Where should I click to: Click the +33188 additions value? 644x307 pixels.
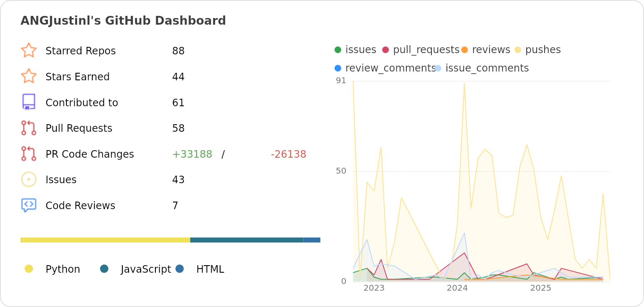point(193,154)
